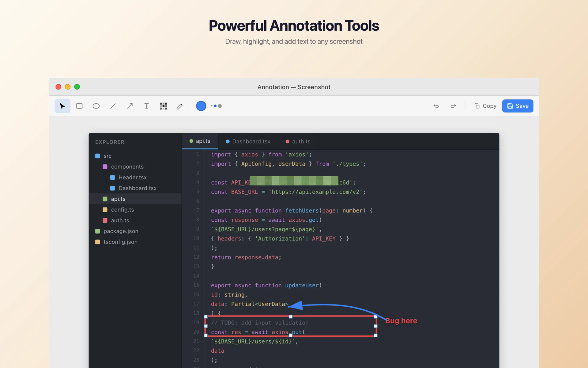The image size is (588, 368).
Task: Click the red icon beside auth.ts in Explorer
Action: point(105,220)
